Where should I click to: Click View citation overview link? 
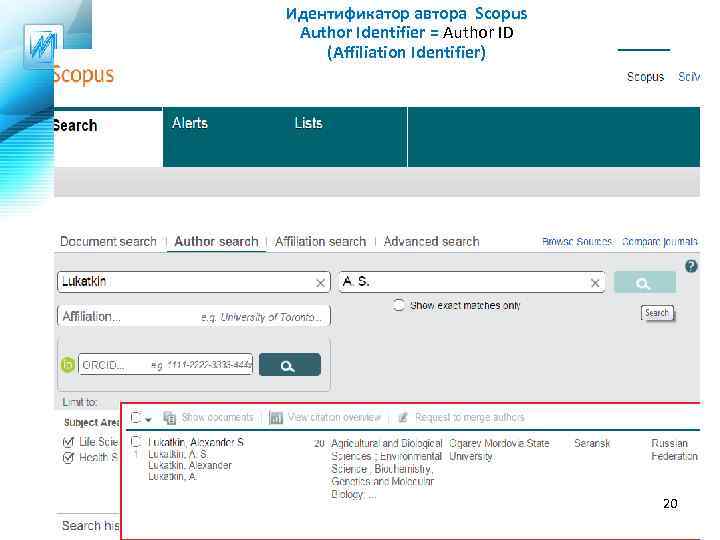334,417
